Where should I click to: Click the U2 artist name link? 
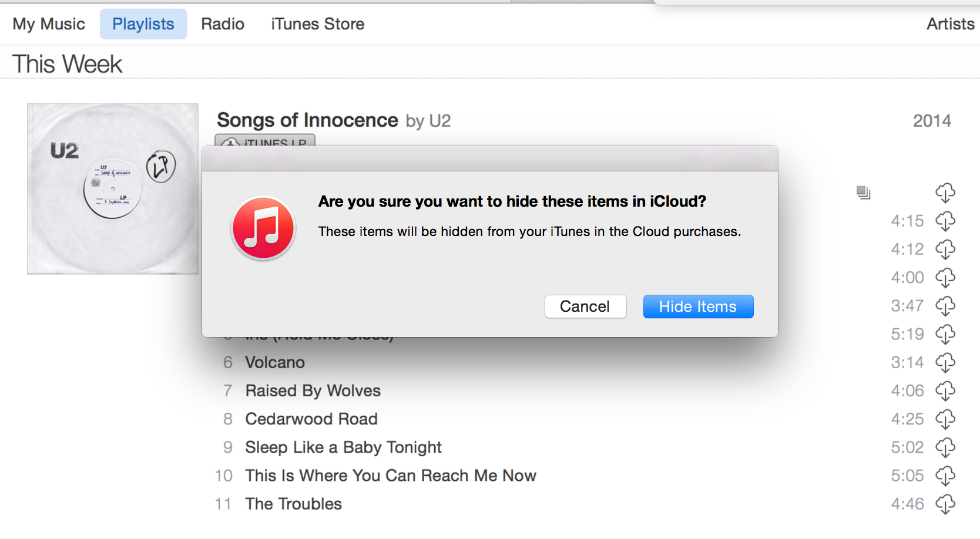point(439,121)
